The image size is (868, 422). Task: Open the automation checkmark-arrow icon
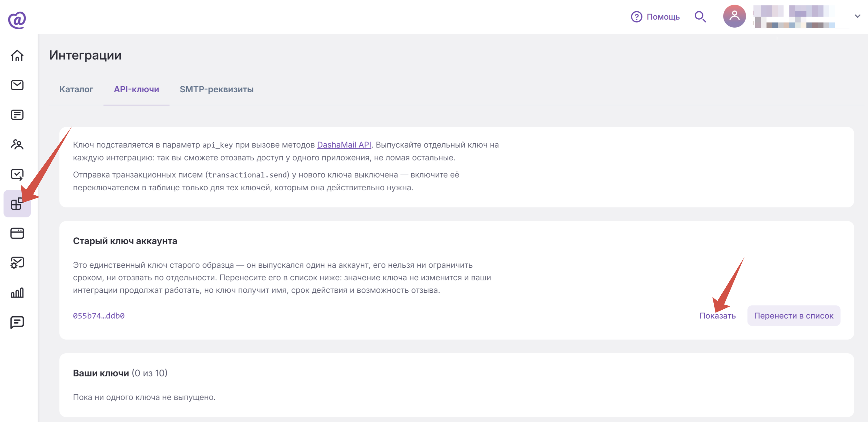point(17,174)
